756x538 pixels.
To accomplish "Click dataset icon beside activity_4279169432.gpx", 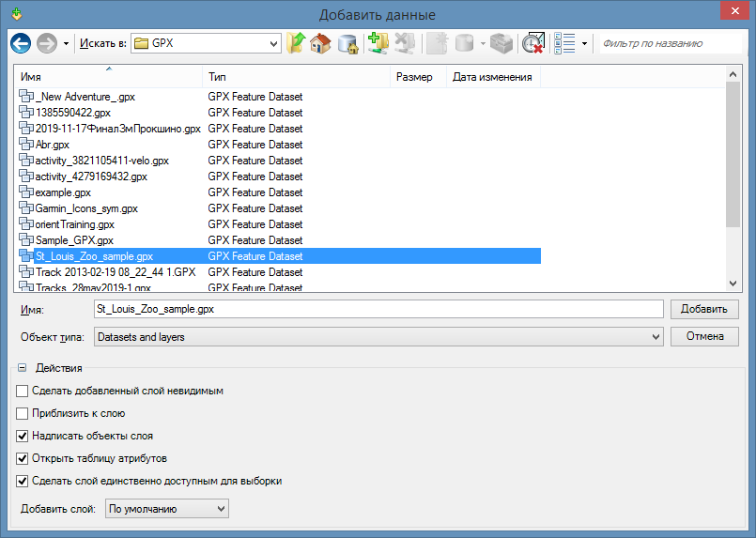I will 26,176.
